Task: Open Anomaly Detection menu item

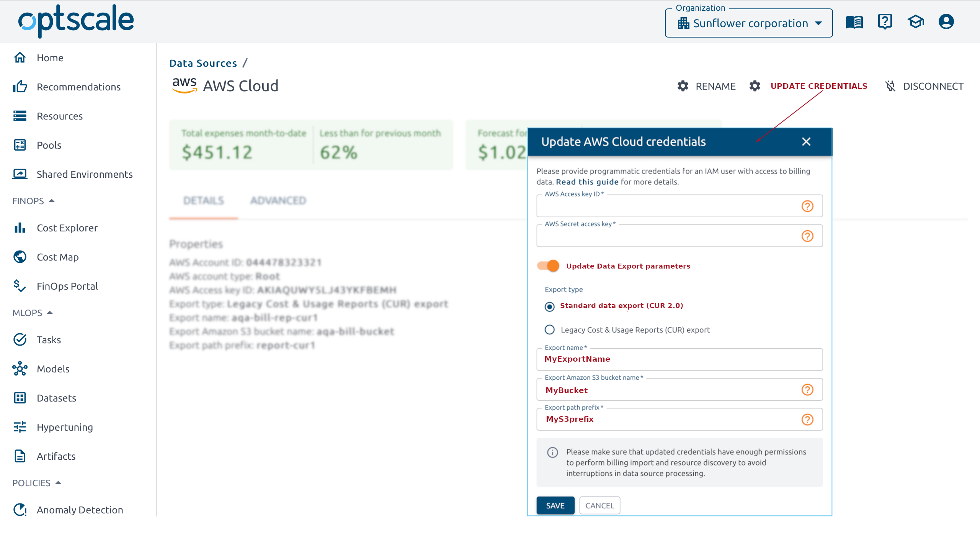Action: (80, 510)
